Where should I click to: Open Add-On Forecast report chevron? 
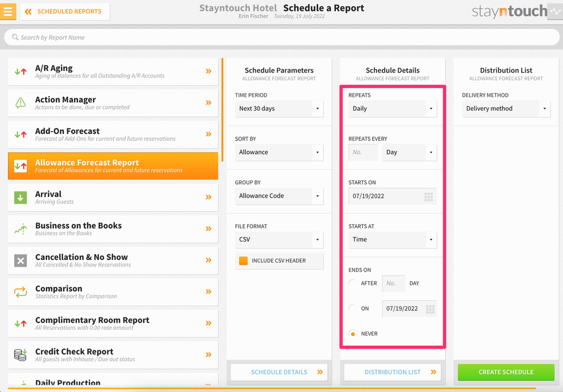(x=209, y=135)
